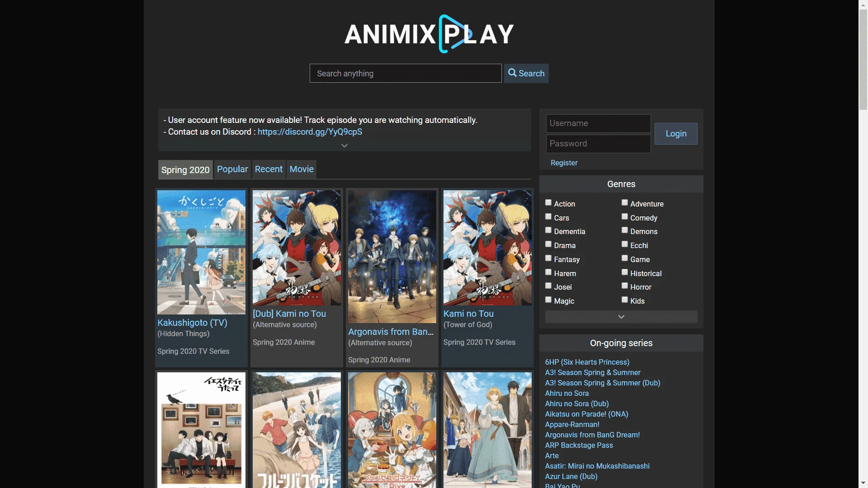Open the Ahiru no Sora (Dub) link
The width and height of the screenshot is (868, 488).
(576, 404)
